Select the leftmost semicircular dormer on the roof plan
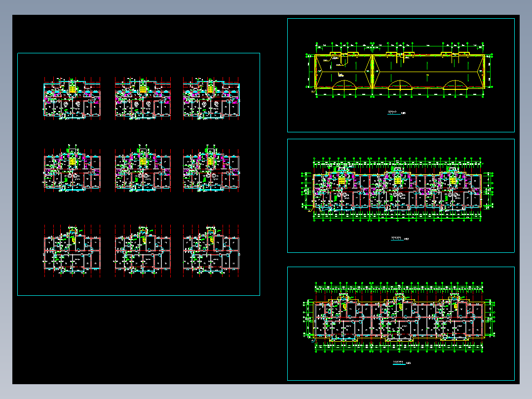Image resolution: width=532 pixels, height=399 pixels. click(x=344, y=85)
